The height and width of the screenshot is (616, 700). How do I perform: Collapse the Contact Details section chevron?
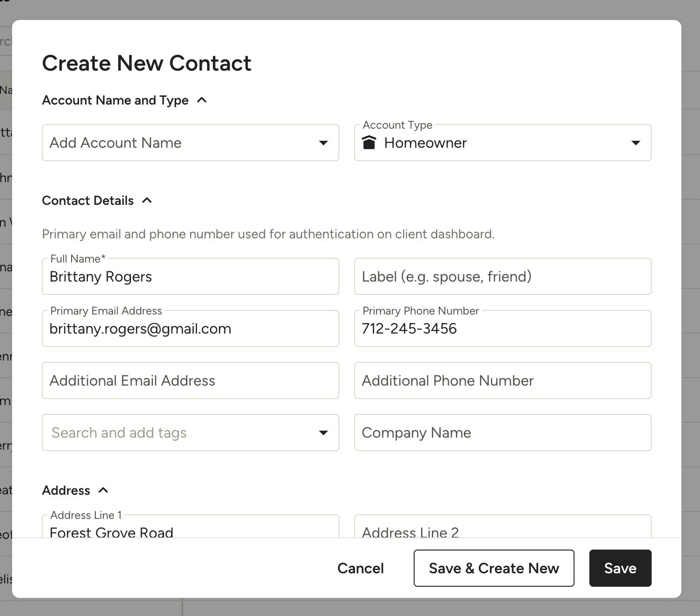tap(147, 200)
